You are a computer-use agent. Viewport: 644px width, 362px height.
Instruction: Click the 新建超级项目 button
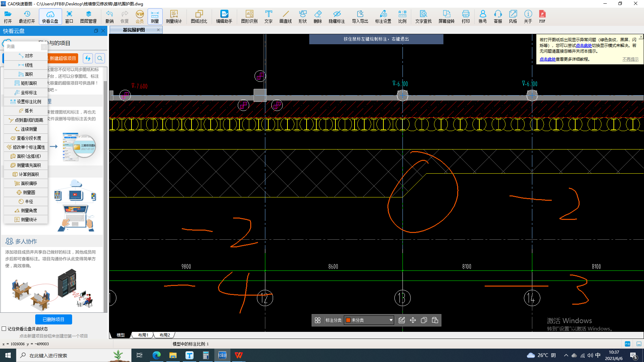63,58
